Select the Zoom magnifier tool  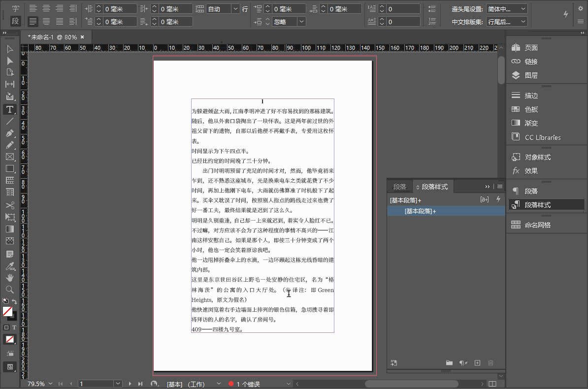pyautogui.click(x=10, y=290)
